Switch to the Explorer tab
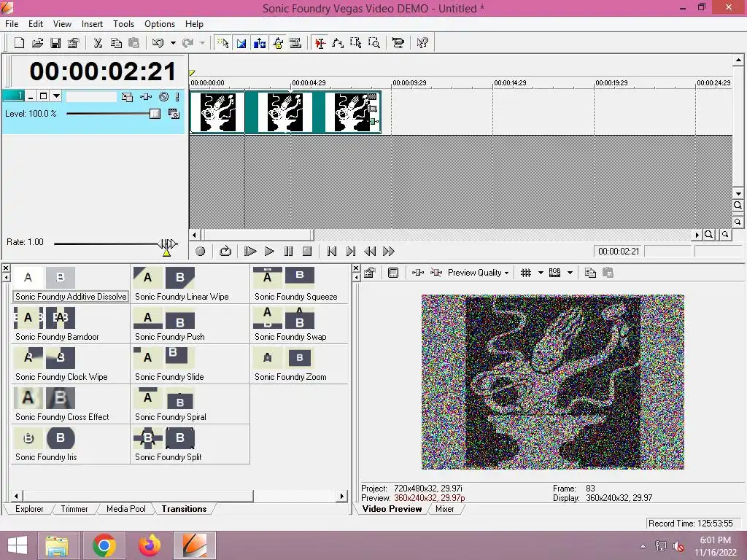This screenshot has height=560, width=747. [29, 509]
